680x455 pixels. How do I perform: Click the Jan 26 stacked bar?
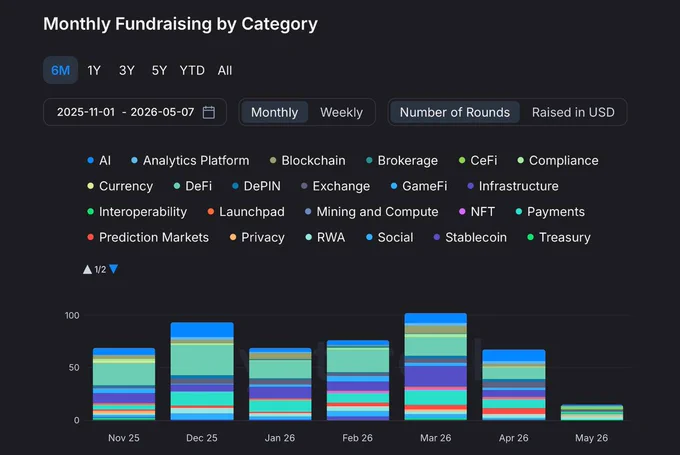[x=280, y=384]
